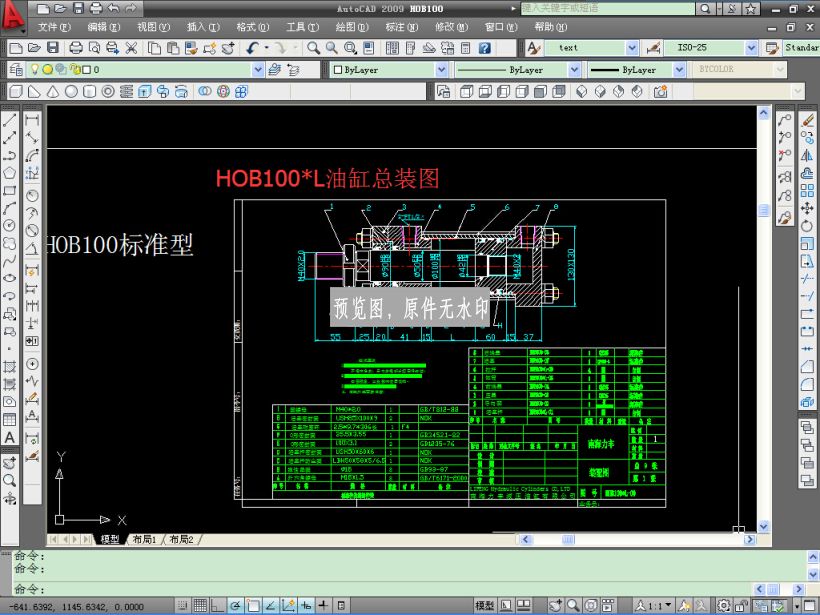The image size is (820, 615).
Task: Open the color control ByLayer dropdown
Action: (x=441, y=70)
